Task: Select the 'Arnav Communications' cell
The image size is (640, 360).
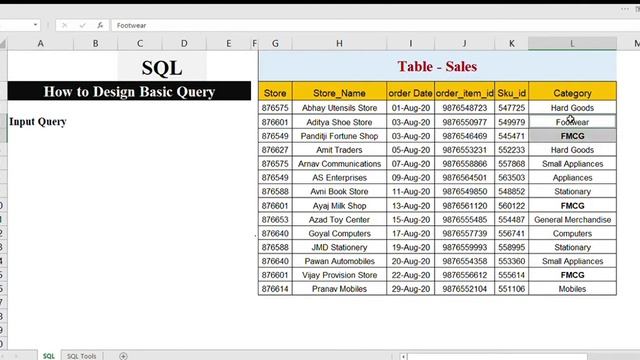Action: pyautogui.click(x=339, y=164)
